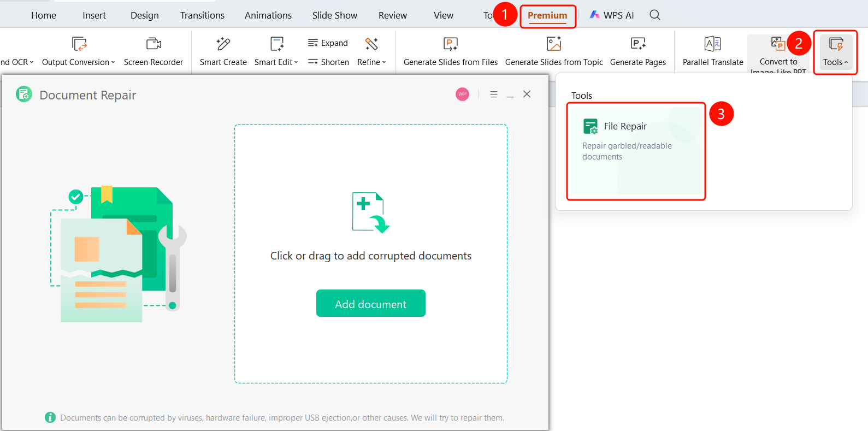Screen dimensions: 868x431
Task: Click the Generate Pages icon
Action: [638, 44]
